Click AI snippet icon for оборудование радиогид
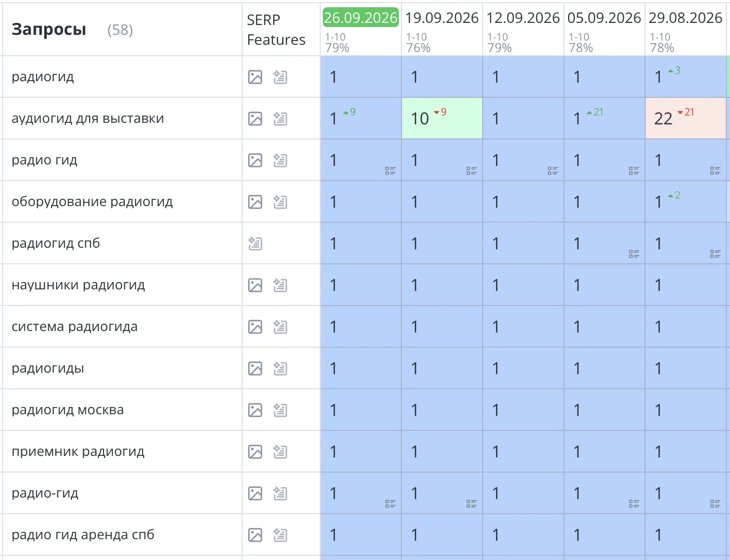Viewport: 730px width, 560px height. 280,202
